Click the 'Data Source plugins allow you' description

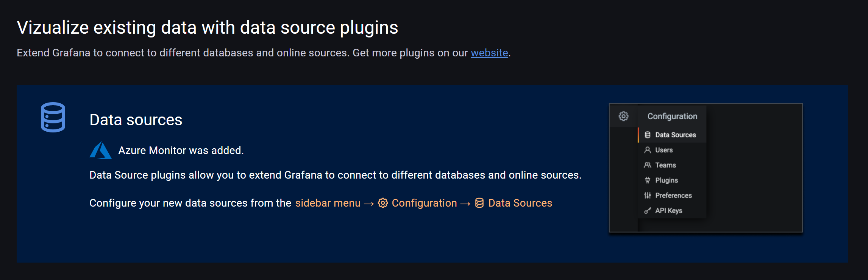(x=336, y=175)
